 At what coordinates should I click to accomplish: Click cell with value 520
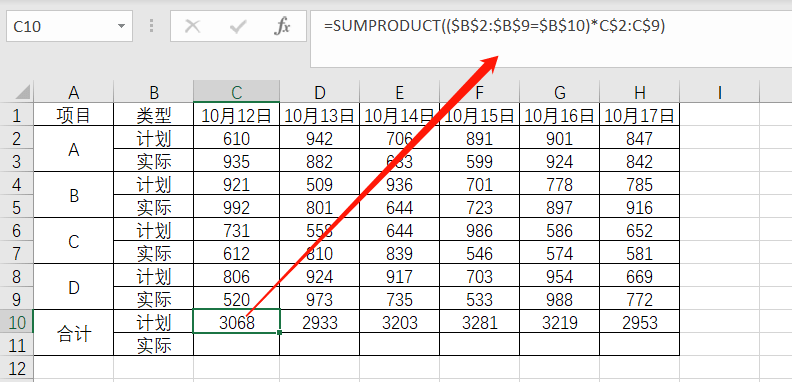pyautogui.click(x=236, y=299)
